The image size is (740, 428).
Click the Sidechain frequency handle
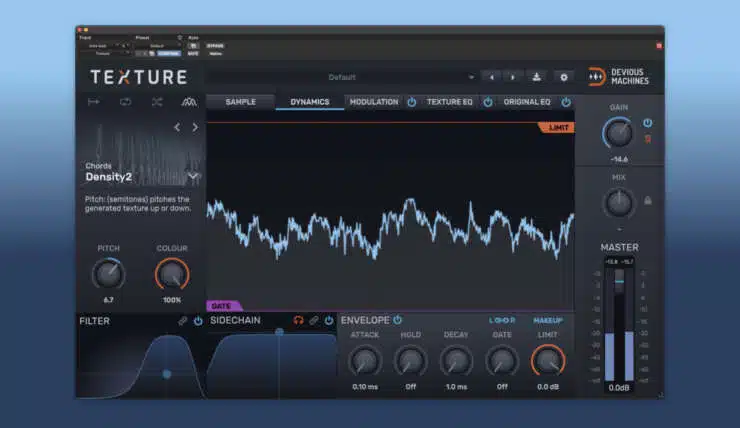tap(279, 332)
